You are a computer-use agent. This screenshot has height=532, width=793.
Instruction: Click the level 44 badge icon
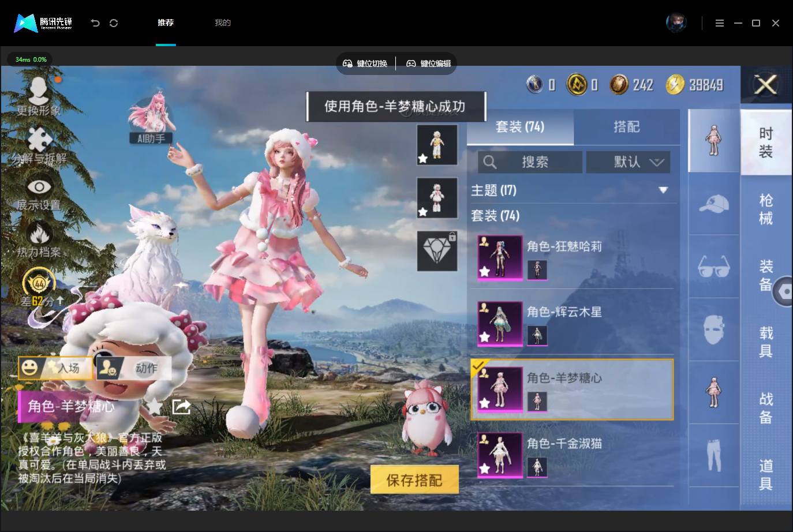click(39, 283)
